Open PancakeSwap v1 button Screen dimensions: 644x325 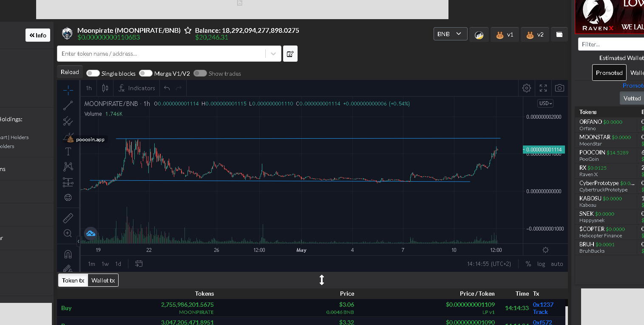coord(505,34)
